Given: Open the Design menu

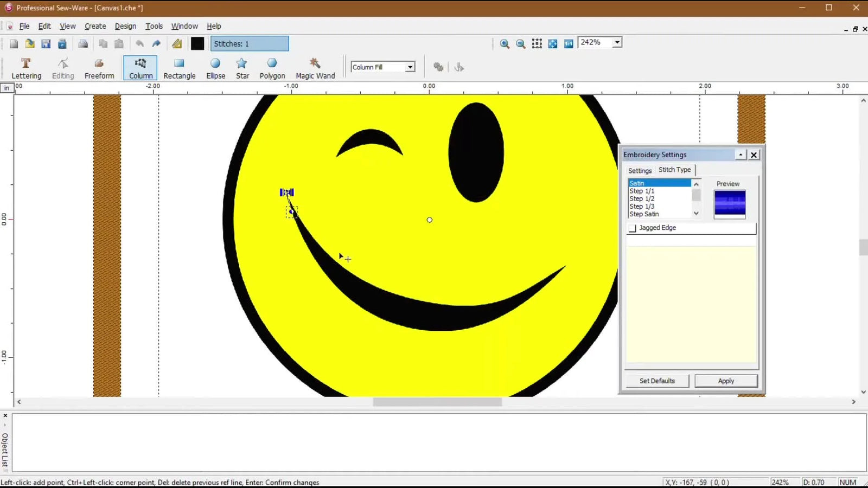Looking at the screenshot, I should tap(125, 26).
